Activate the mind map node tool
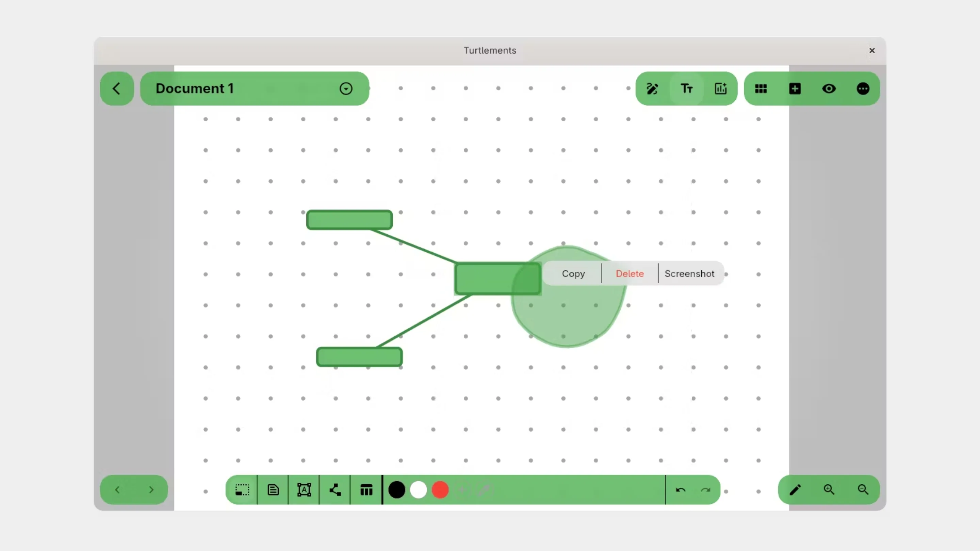980x551 pixels. 335,490
